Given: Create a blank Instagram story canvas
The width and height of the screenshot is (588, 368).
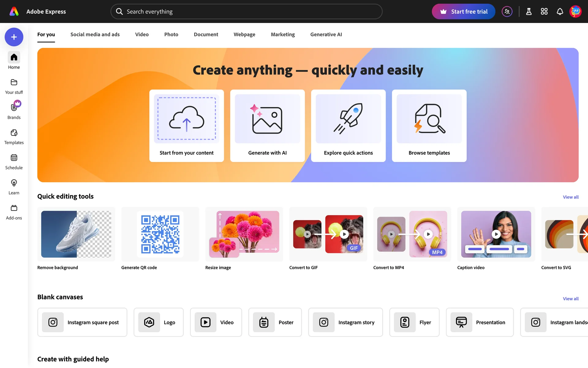Looking at the screenshot, I should click(345, 322).
